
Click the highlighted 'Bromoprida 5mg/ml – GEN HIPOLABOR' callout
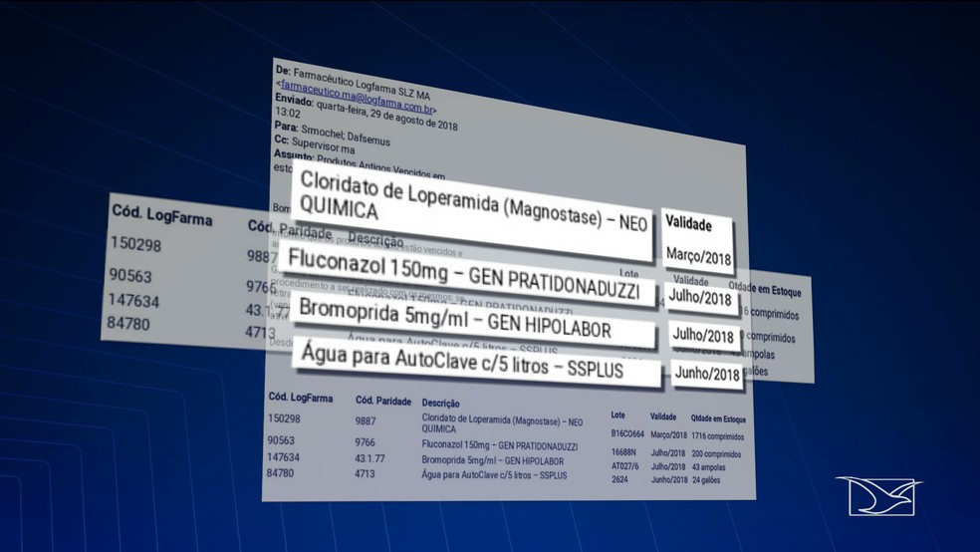[473, 319]
